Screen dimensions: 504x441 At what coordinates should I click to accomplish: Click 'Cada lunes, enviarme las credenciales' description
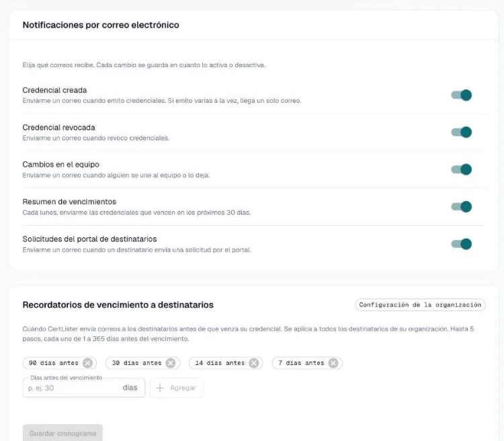click(136, 212)
